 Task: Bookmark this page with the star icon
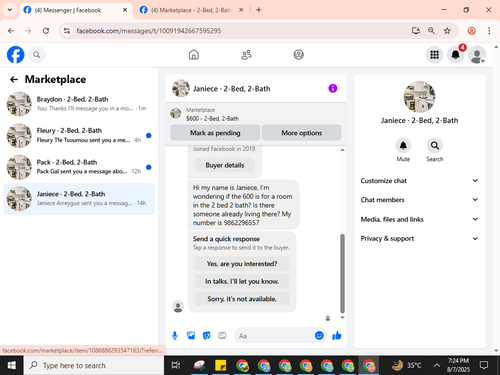[x=447, y=31]
